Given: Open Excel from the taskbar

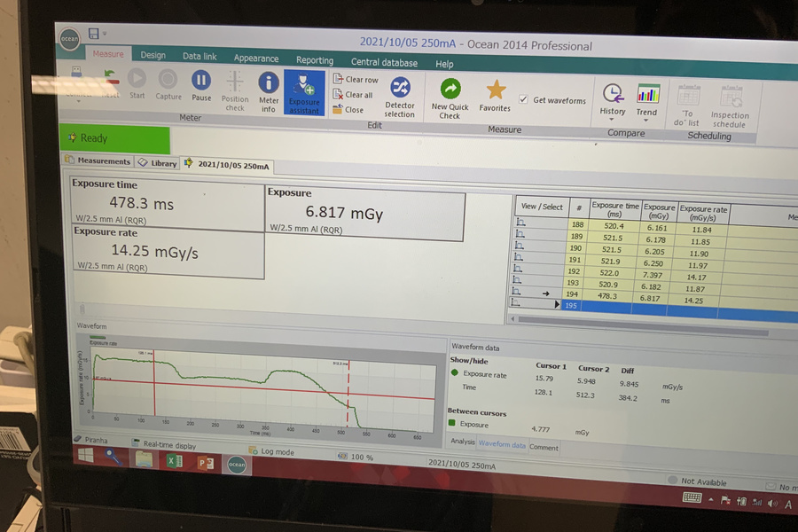Looking at the screenshot, I should [x=174, y=461].
